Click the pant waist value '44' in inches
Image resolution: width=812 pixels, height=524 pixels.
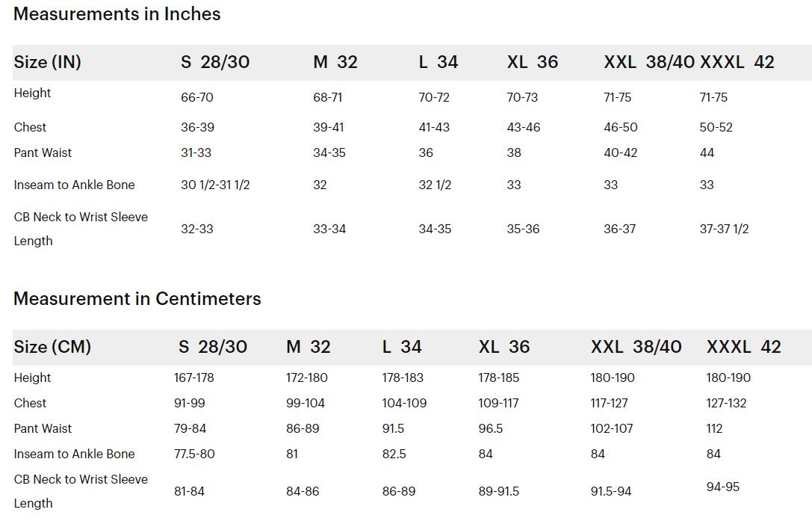coord(707,152)
